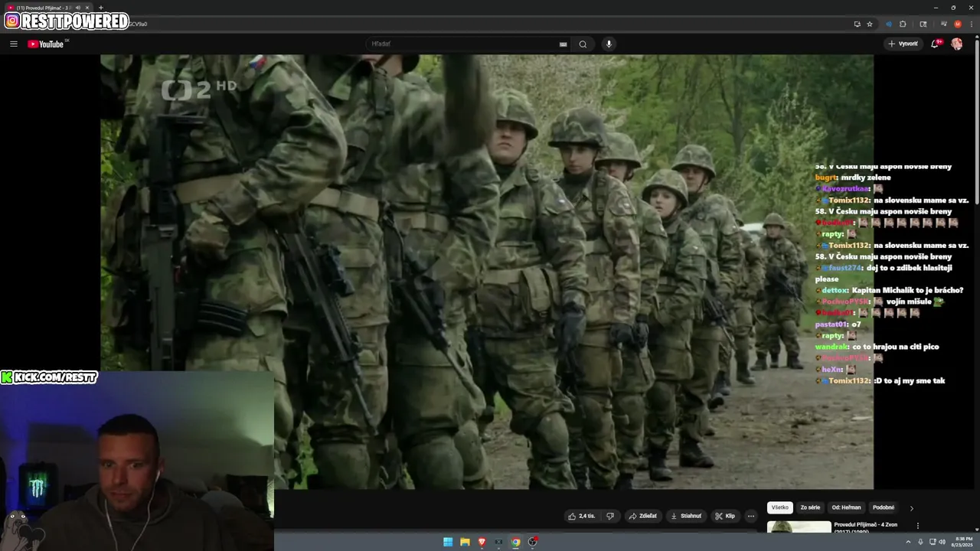Click chat username Tomix1132 at bottom
This screenshot has height=551, width=980.
pos(849,380)
